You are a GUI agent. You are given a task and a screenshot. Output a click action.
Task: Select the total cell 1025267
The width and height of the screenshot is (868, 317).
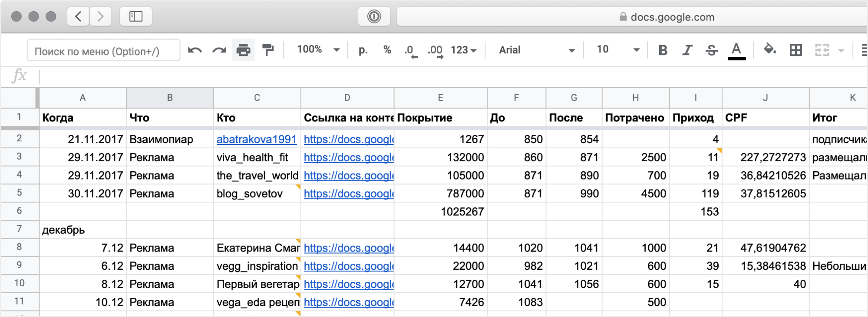tap(441, 212)
